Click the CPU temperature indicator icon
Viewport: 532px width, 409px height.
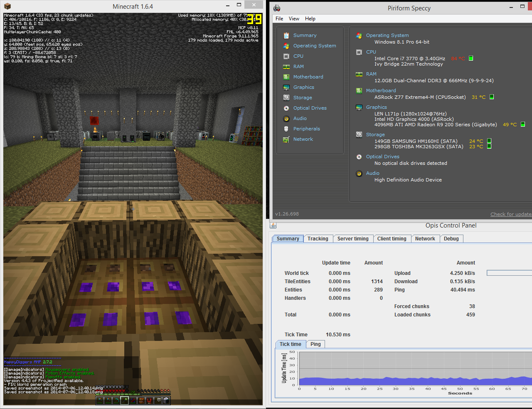(x=471, y=59)
